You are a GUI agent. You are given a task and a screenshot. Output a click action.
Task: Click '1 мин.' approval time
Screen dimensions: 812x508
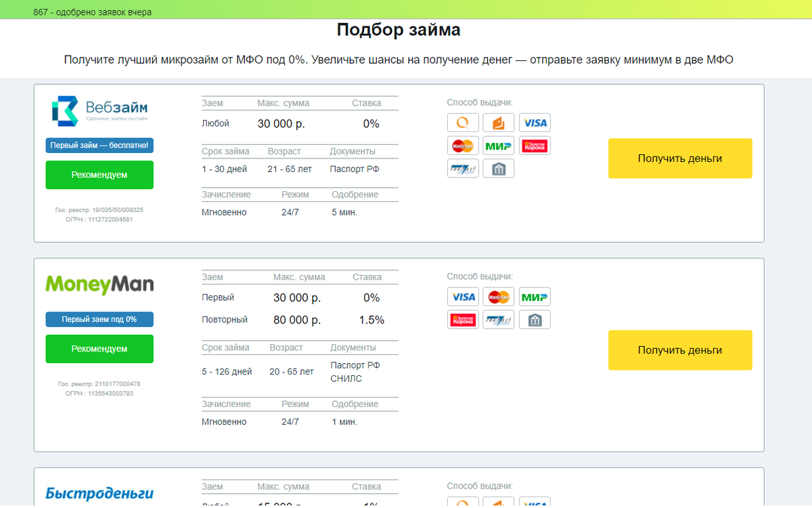[344, 422]
